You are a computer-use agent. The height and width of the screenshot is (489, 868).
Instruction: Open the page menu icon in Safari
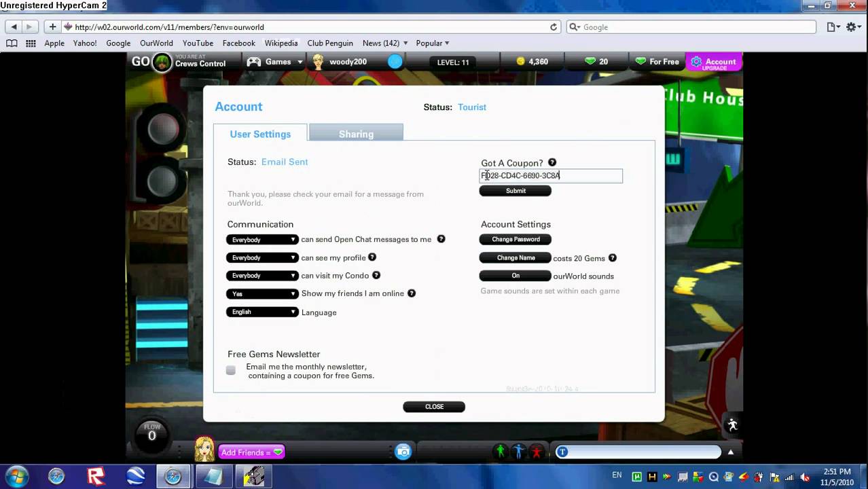pyautogui.click(x=833, y=27)
